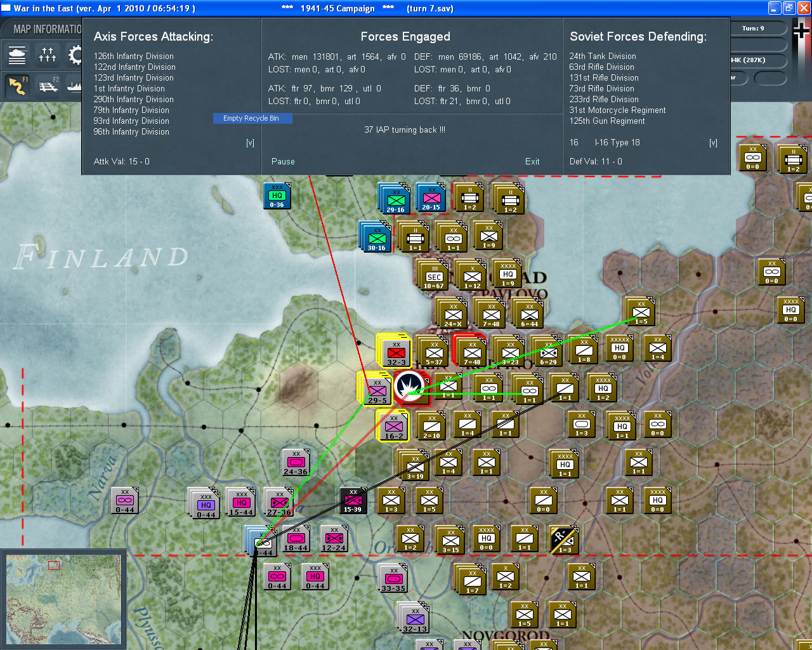This screenshot has height=650, width=812.
Task: Select the black SS counter labeled 15-39
Action: (353, 501)
